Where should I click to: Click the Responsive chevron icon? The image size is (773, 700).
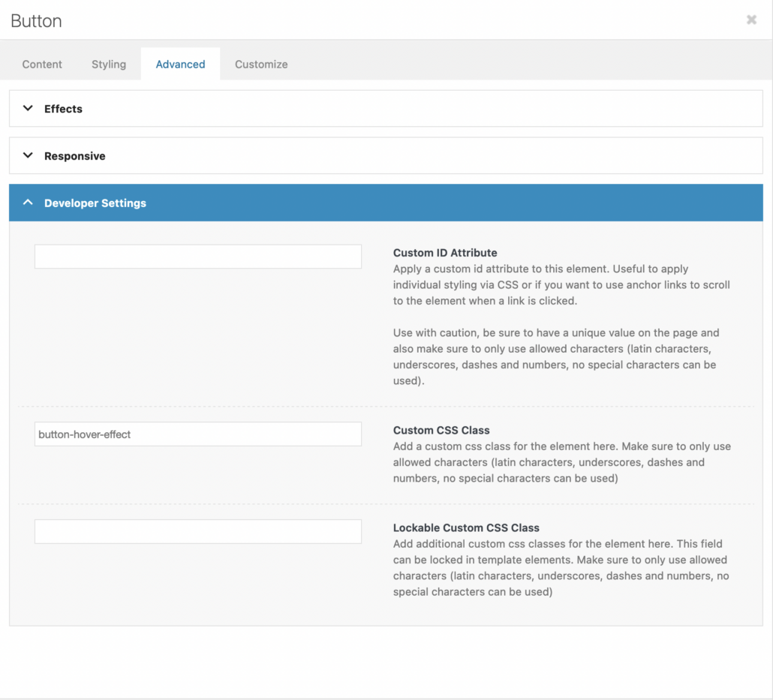point(28,155)
